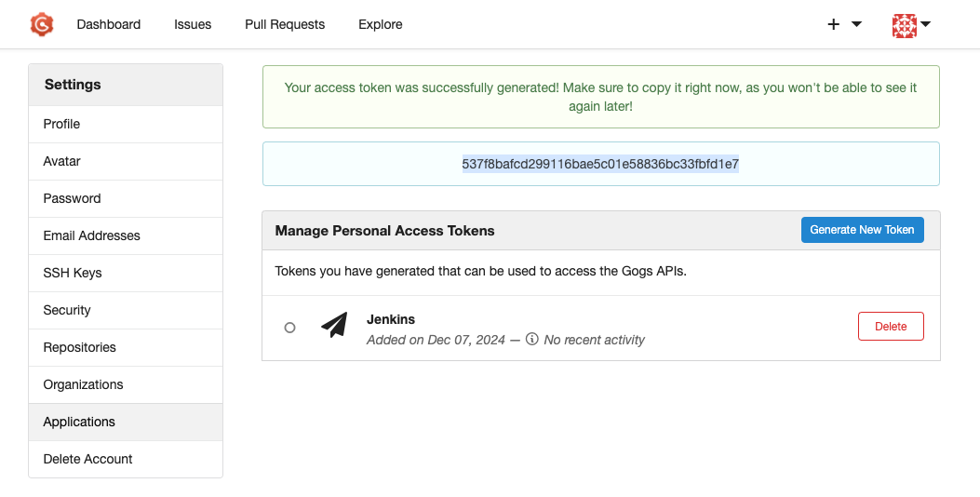The width and height of the screenshot is (980, 497).
Task: Click the user avatar icon
Action: coord(904,25)
